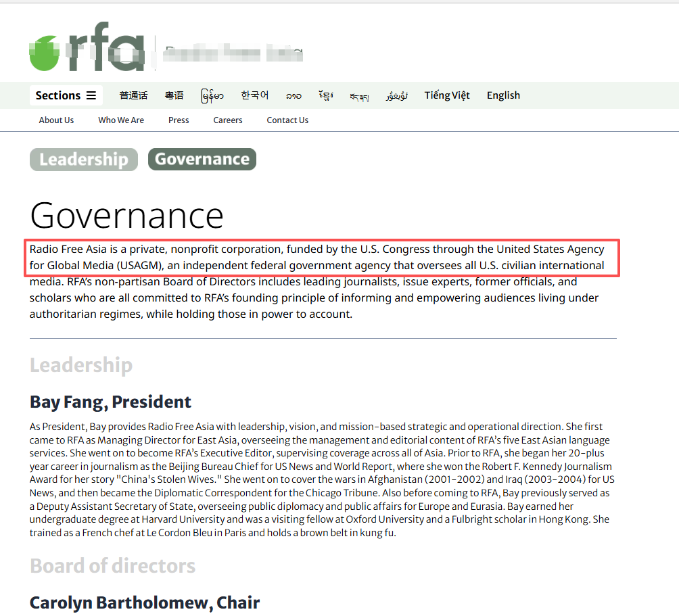Go to Who We Are

click(x=121, y=120)
